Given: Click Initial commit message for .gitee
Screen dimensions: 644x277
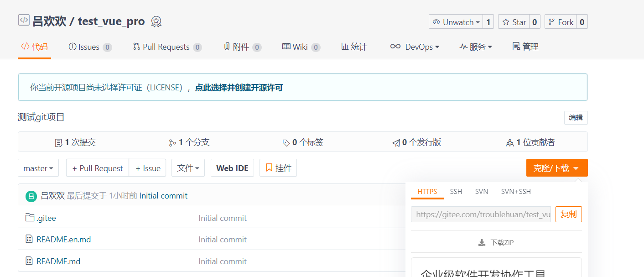Looking at the screenshot, I should pos(223,218).
